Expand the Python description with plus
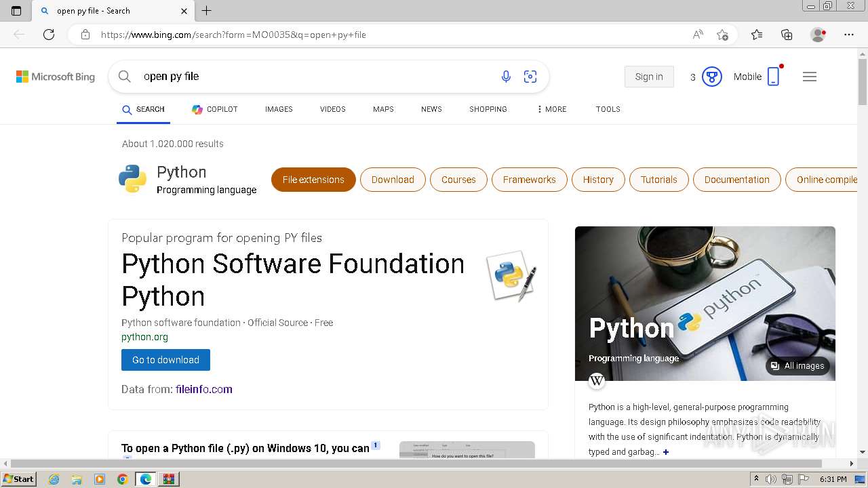Image resolution: width=868 pixels, height=488 pixels. [666, 452]
